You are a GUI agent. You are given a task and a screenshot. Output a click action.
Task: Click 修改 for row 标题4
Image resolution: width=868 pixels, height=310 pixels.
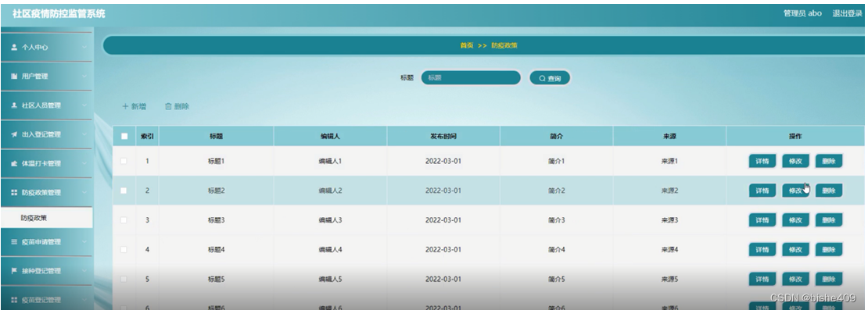[x=795, y=250]
